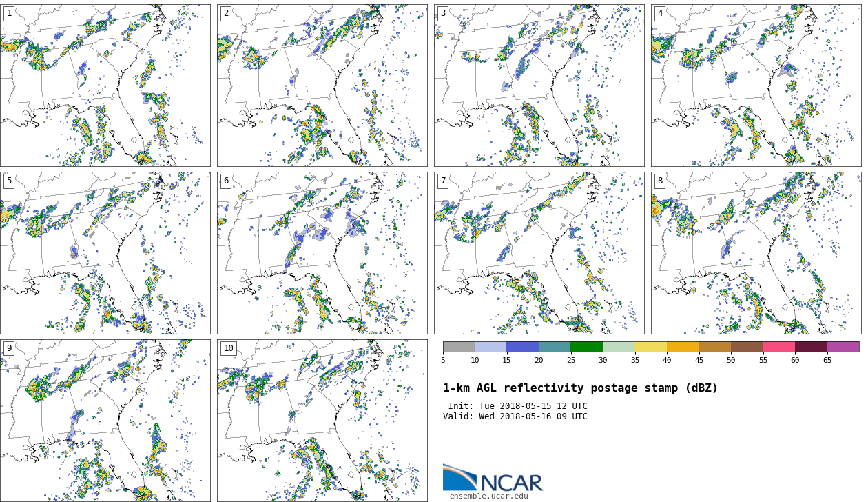Select the purple above-65 dBZ swatch
The image size is (868, 502).
tap(843, 347)
